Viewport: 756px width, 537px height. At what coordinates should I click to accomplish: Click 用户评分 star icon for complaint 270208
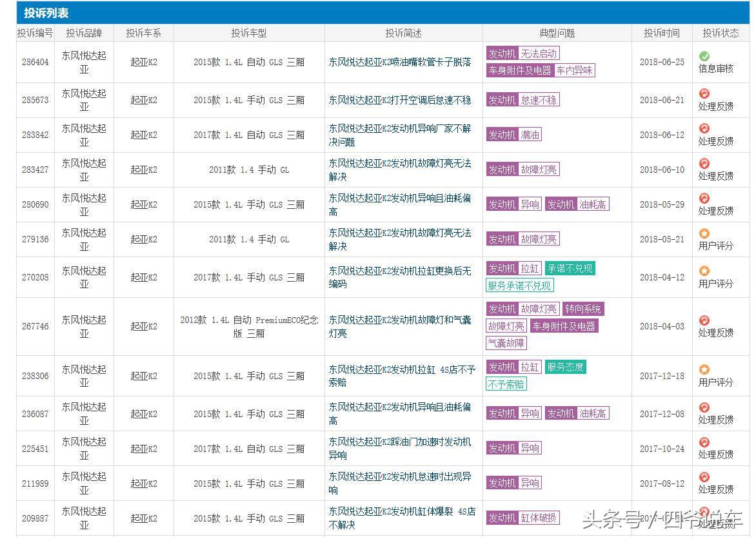703,271
